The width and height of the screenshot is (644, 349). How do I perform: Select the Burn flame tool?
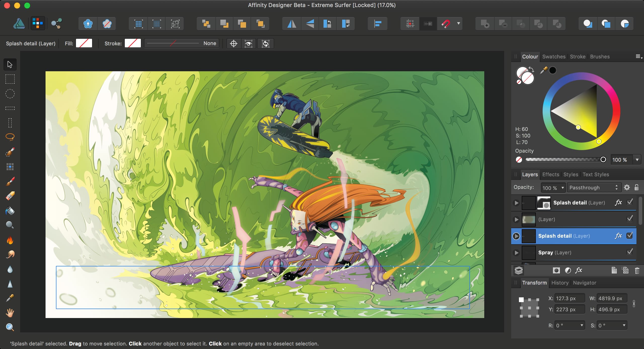pyautogui.click(x=10, y=240)
